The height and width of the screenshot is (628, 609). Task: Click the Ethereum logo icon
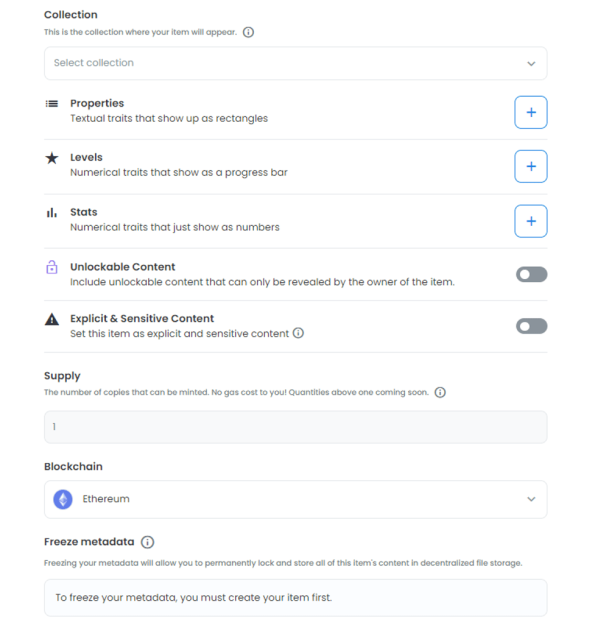(x=63, y=499)
